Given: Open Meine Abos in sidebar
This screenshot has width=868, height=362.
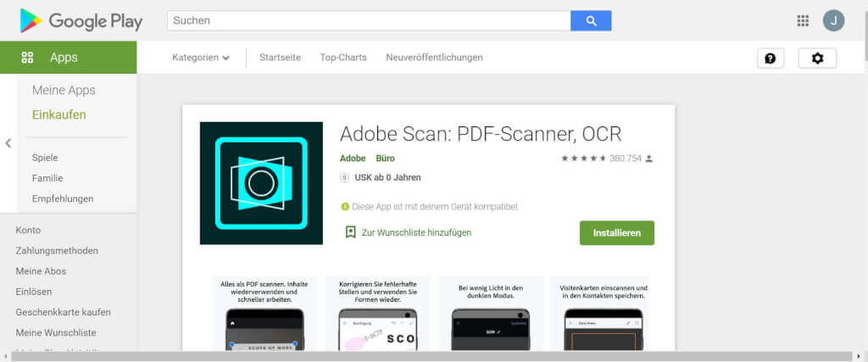Looking at the screenshot, I should click(41, 271).
